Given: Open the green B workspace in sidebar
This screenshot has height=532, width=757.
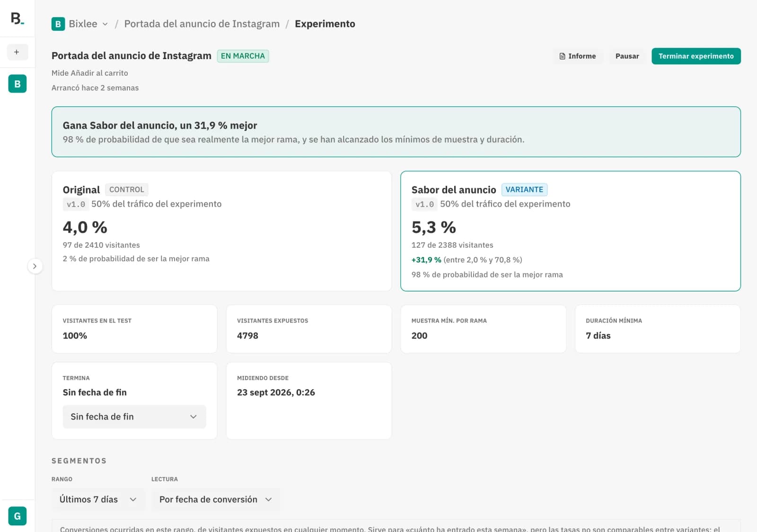Looking at the screenshot, I should coord(18,84).
